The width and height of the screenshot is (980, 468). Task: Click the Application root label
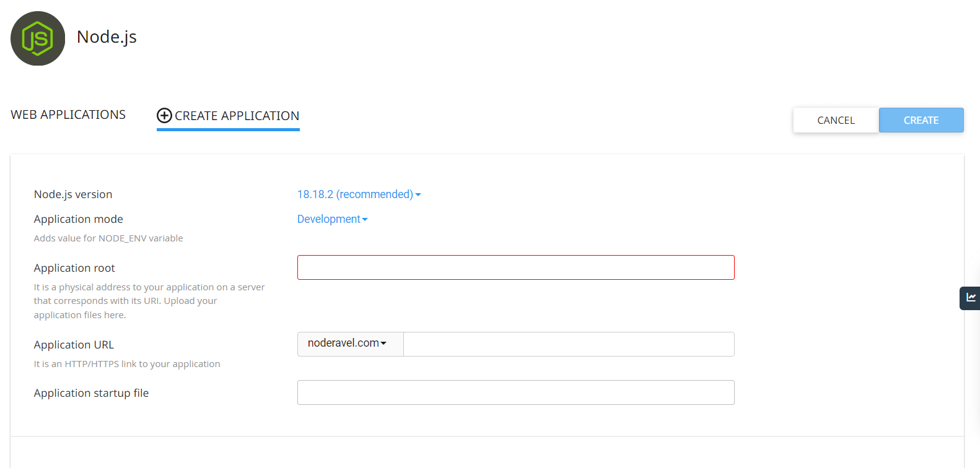point(74,268)
